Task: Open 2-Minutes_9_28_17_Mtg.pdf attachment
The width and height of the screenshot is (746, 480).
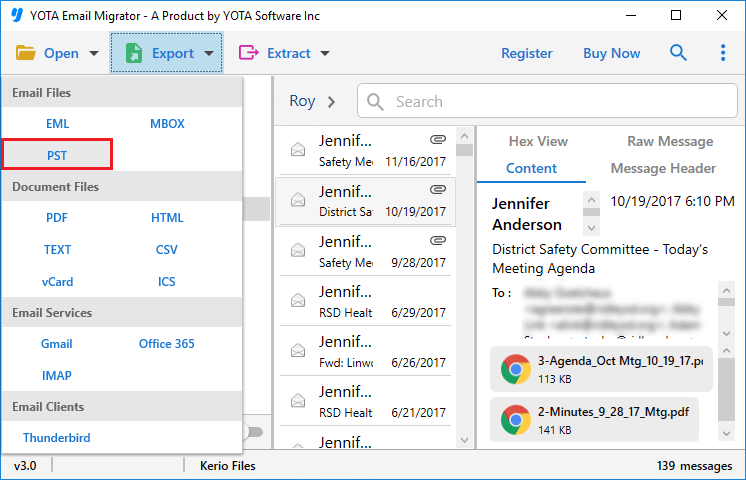Action: 594,420
